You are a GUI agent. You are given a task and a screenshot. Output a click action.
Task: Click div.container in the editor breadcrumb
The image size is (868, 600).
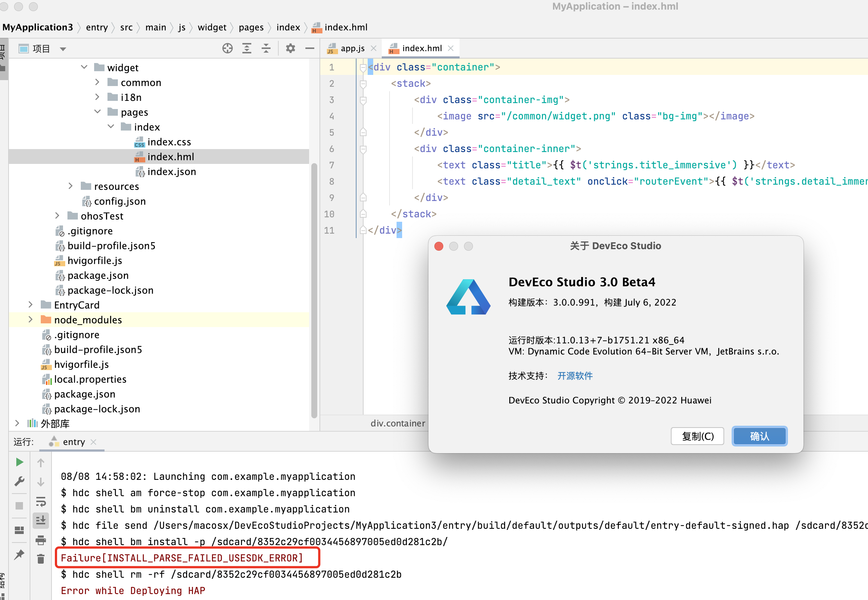398,423
